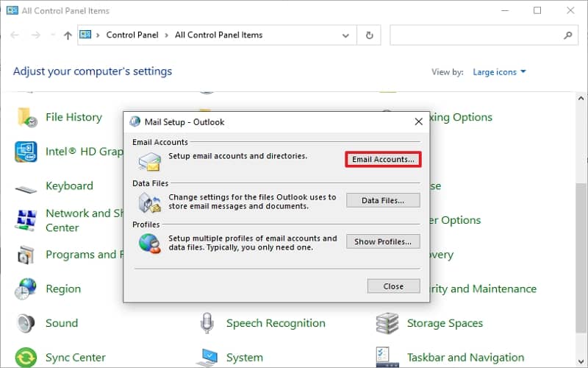Screen dimensions: 588x368
Task: Click the Speech Recognition microphone icon
Action: [207, 323]
